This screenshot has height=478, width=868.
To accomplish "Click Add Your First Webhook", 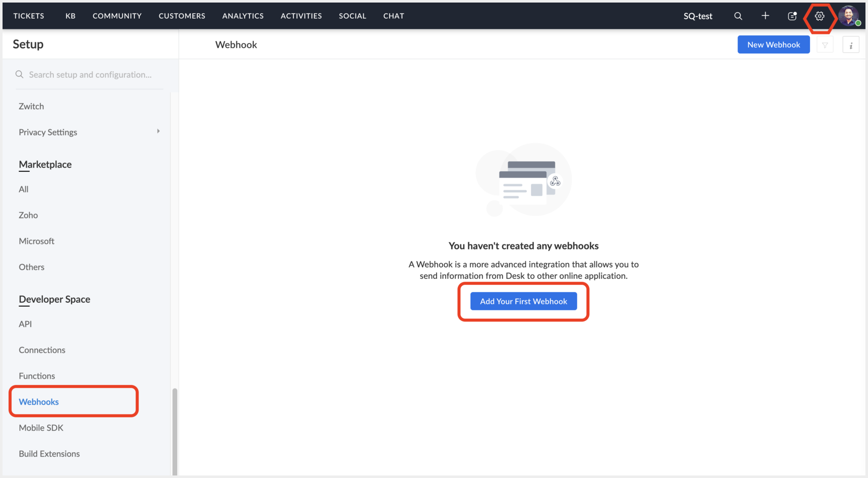I will click(523, 301).
